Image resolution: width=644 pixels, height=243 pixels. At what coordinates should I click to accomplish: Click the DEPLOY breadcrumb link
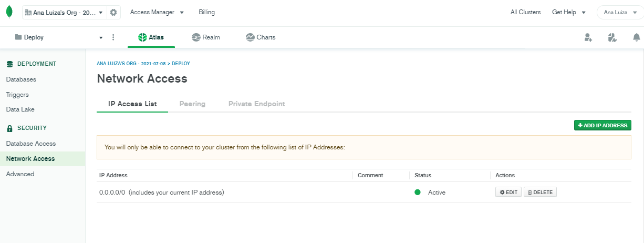click(x=181, y=64)
